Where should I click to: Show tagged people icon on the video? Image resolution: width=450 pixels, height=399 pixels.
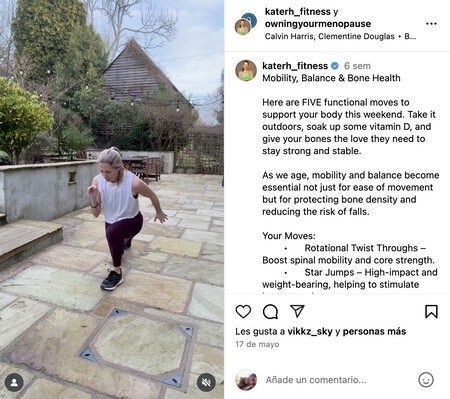click(14, 382)
